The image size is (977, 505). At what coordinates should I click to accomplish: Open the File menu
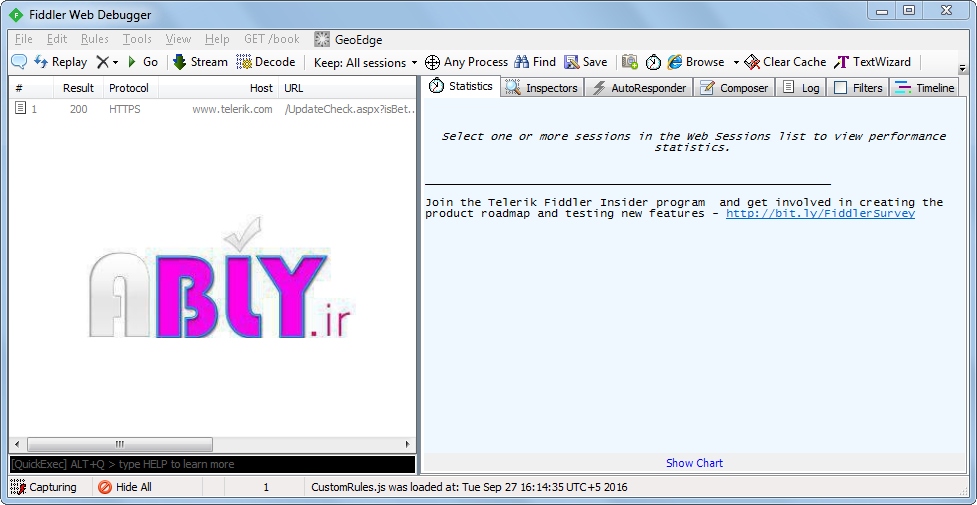tap(24, 39)
